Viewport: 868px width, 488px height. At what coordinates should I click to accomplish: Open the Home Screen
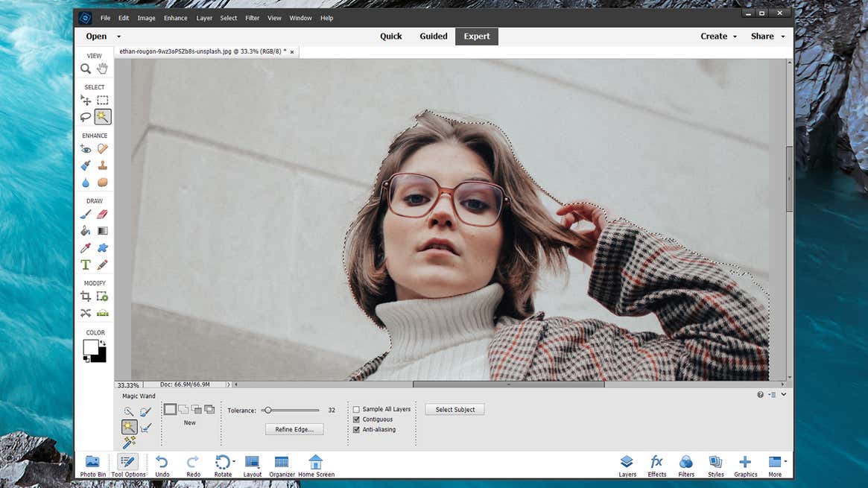pyautogui.click(x=316, y=466)
